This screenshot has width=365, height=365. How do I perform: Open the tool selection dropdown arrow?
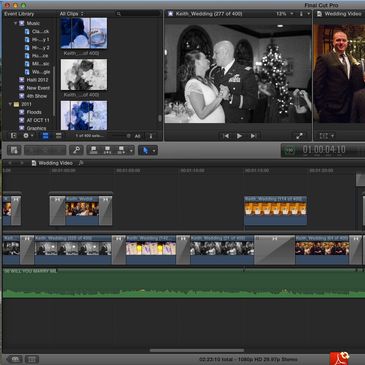pyautogui.click(x=154, y=151)
